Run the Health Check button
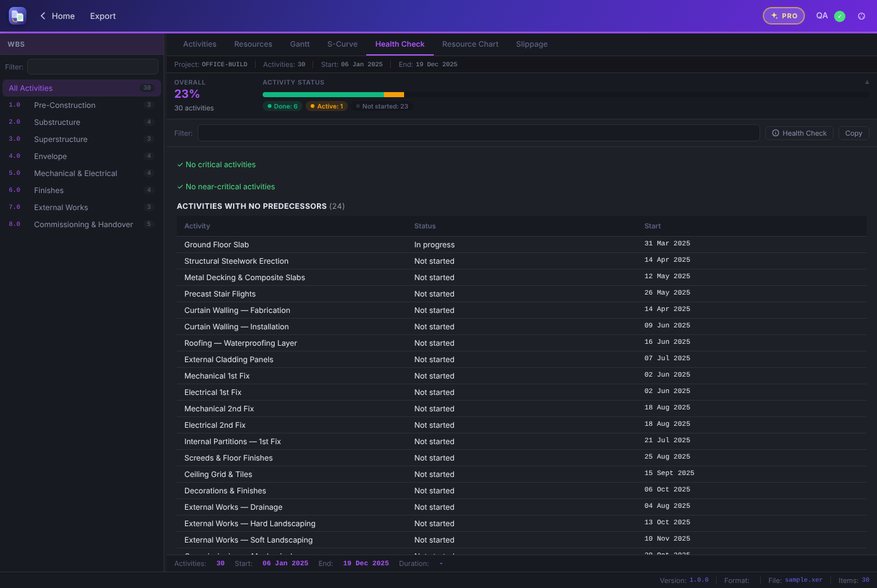The height and width of the screenshot is (588, 877). point(799,133)
